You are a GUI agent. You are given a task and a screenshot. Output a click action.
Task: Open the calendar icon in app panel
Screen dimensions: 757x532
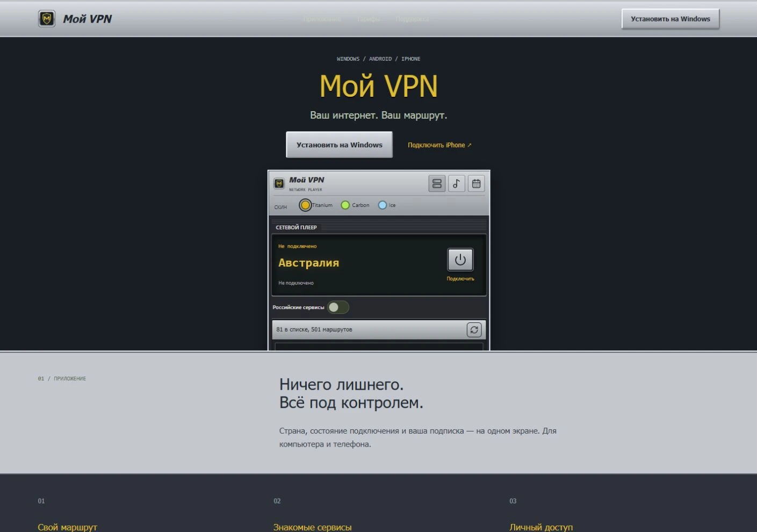476,184
